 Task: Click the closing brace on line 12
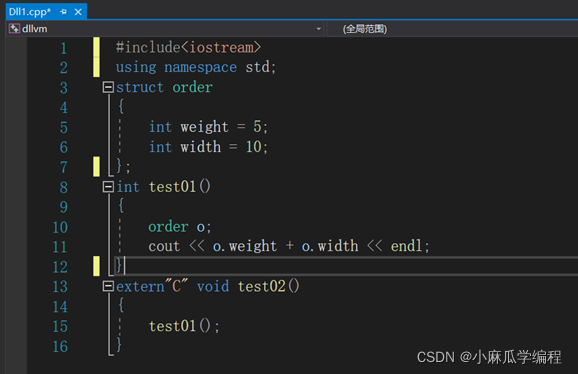click(x=119, y=265)
